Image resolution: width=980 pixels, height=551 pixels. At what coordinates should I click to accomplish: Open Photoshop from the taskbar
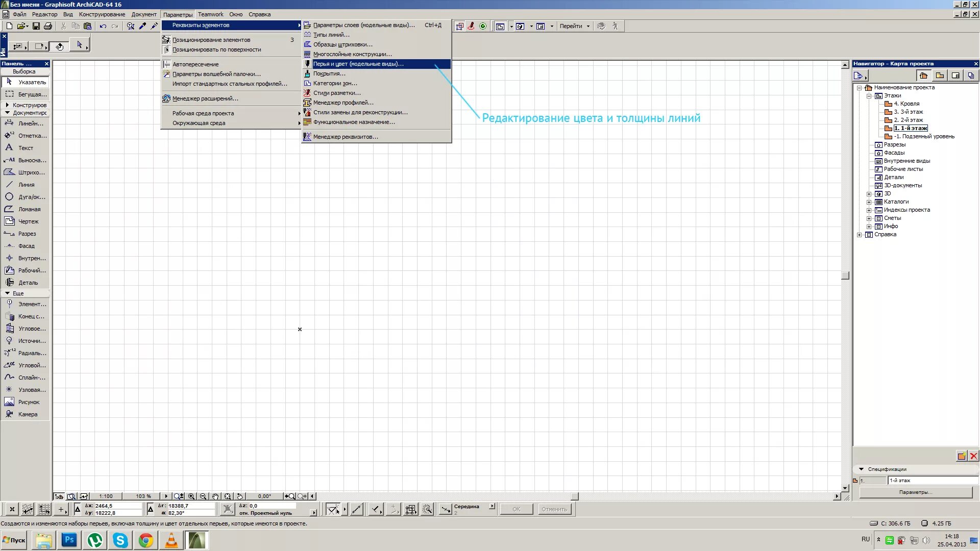[x=69, y=540]
